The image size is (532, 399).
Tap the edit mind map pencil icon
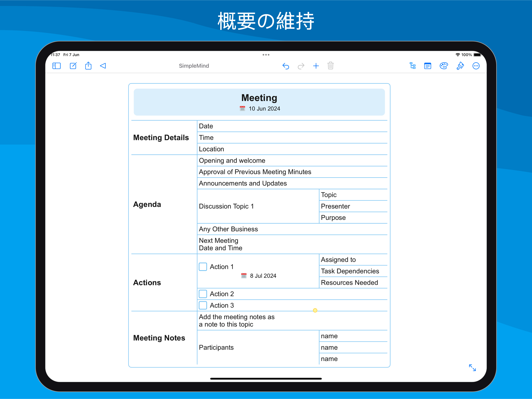tap(73, 66)
